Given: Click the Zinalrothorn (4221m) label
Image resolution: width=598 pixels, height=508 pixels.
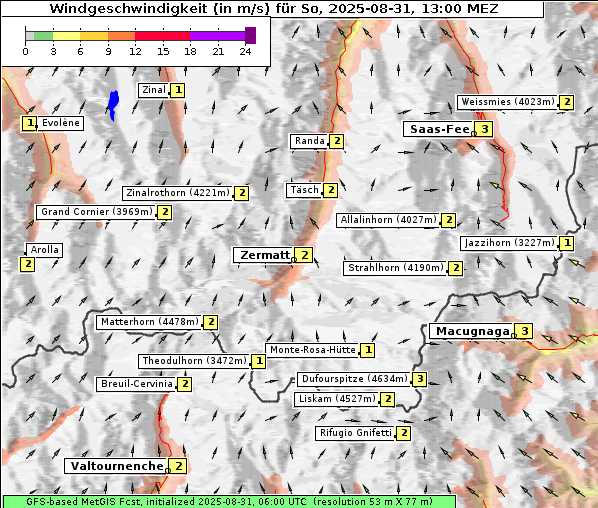Looking at the screenshot, I should (x=178, y=193).
